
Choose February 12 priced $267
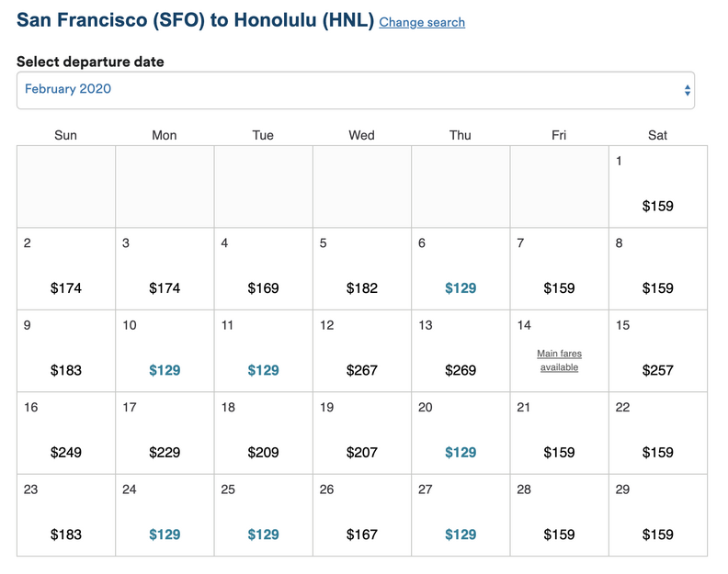(361, 370)
